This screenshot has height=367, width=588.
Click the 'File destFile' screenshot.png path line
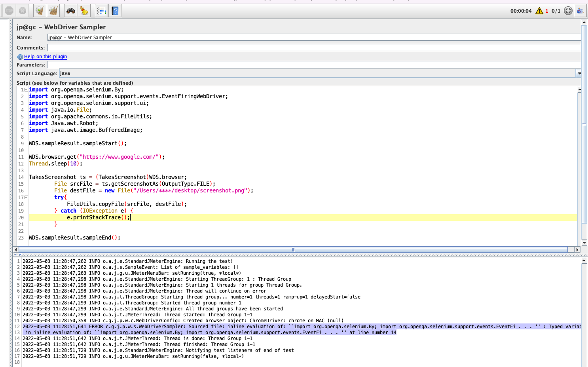[154, 190]
